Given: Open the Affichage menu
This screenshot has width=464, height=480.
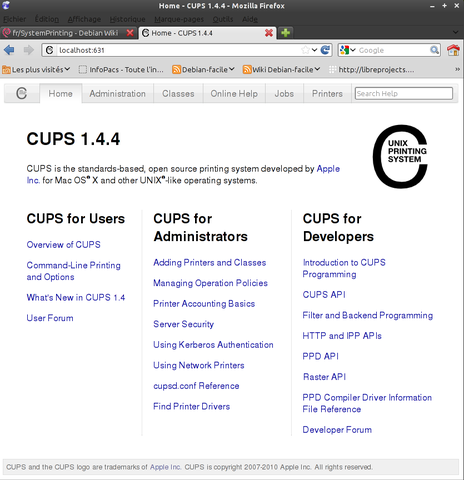Looking at the screenshot, I should tap(84, 19).
